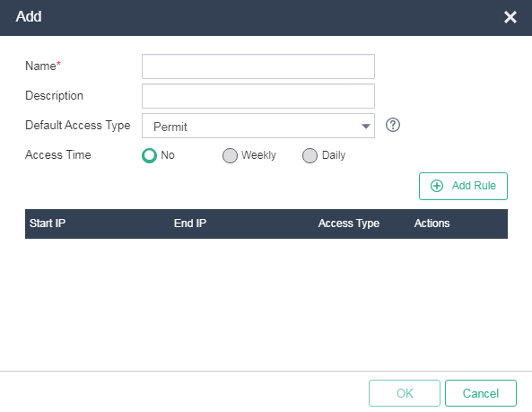Click the Access Type column header
The height and width of the screenshot is (412, 532).
pyautogui.click(x=349, y=224)
